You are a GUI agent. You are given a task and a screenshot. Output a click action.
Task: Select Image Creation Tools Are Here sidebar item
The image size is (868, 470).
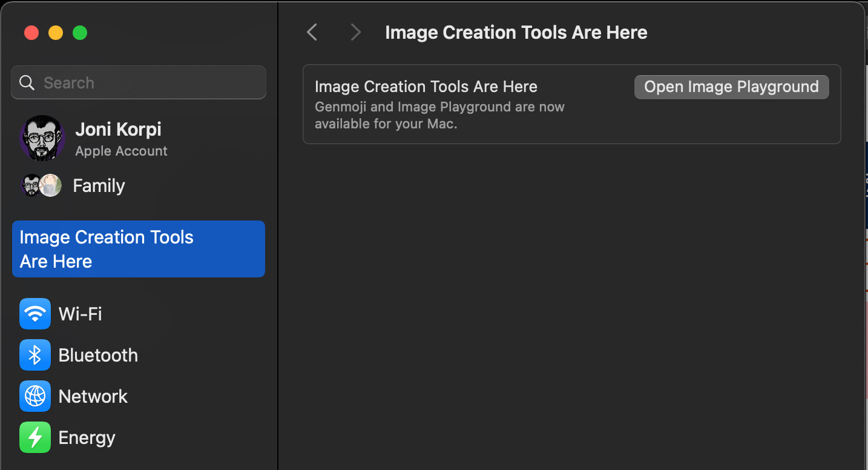(139, 249)
